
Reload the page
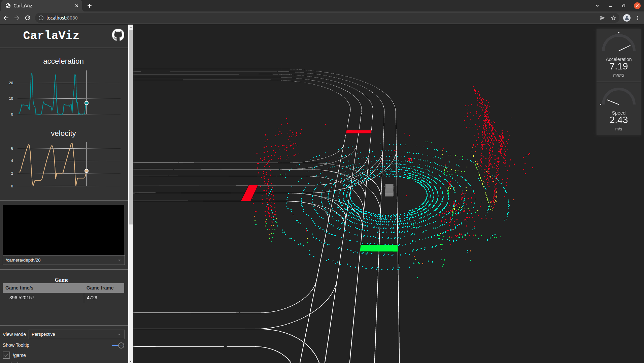point(28,18)
